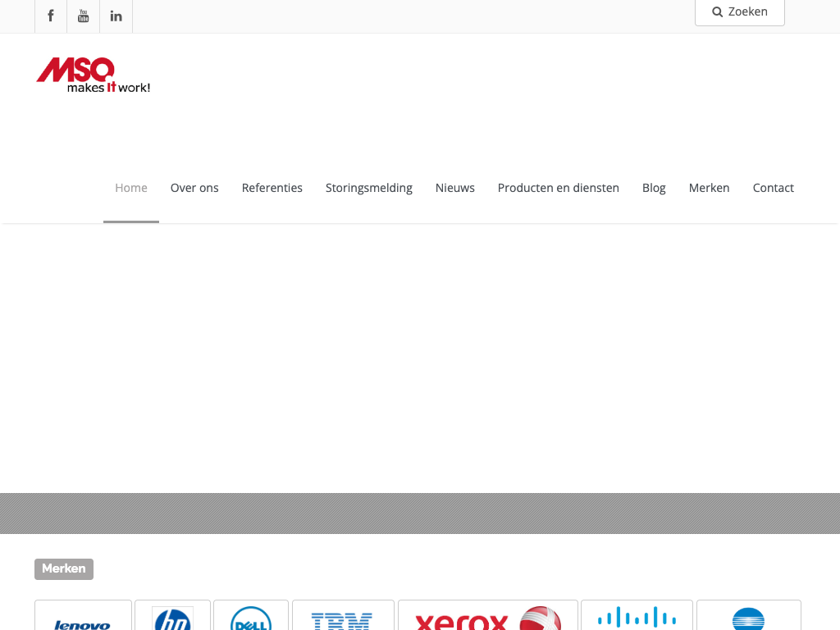Click the MSO makes It work logo
Screen dimensions: 840x630
click(94, 75)
